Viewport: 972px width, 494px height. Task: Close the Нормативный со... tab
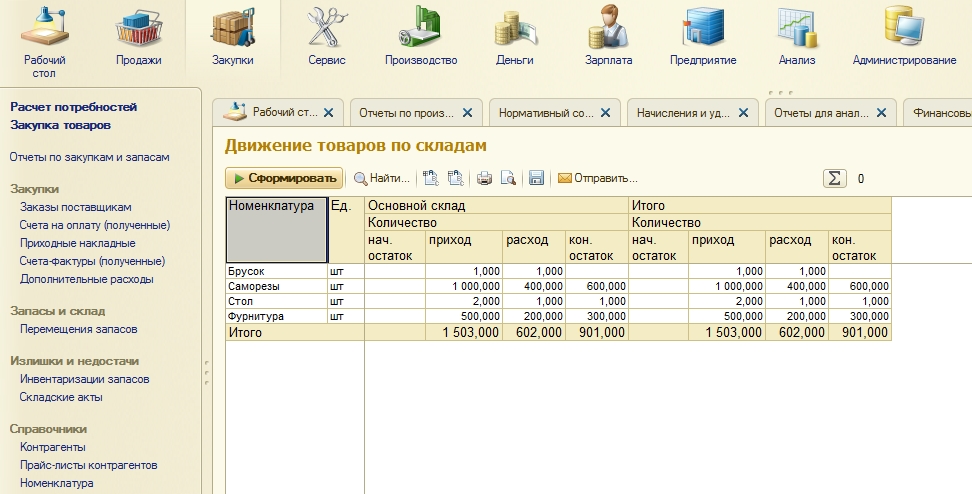[605, 113]
